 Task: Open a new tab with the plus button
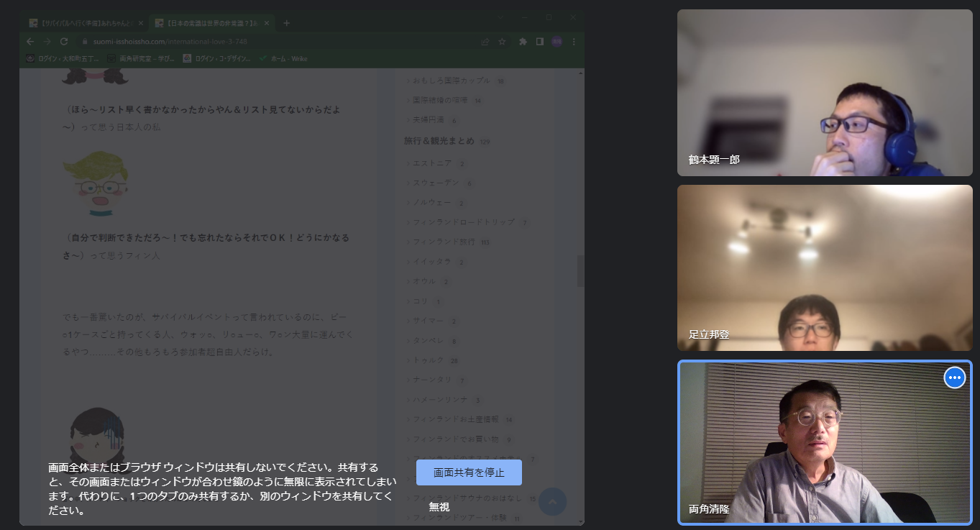[287, 23]
